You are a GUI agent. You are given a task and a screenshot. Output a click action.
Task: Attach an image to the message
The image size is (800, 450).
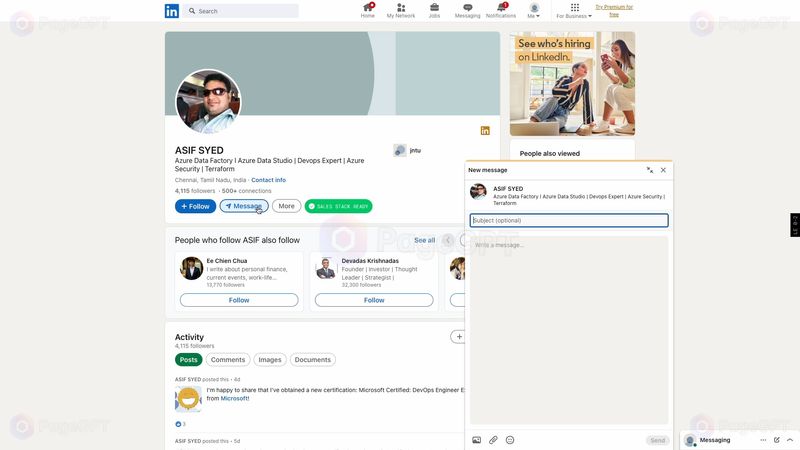tap(477, 440)
